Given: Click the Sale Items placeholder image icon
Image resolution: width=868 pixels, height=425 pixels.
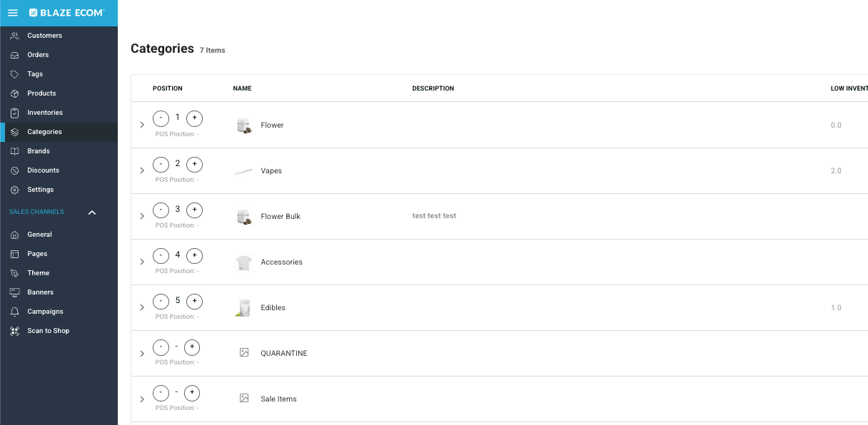Looking at the screenshot, I should click(244, 399).
